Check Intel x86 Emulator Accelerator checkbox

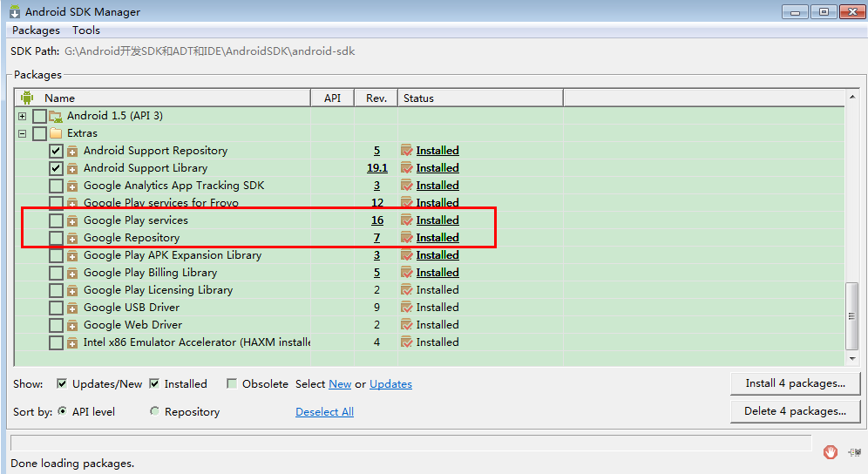point(56,342)
